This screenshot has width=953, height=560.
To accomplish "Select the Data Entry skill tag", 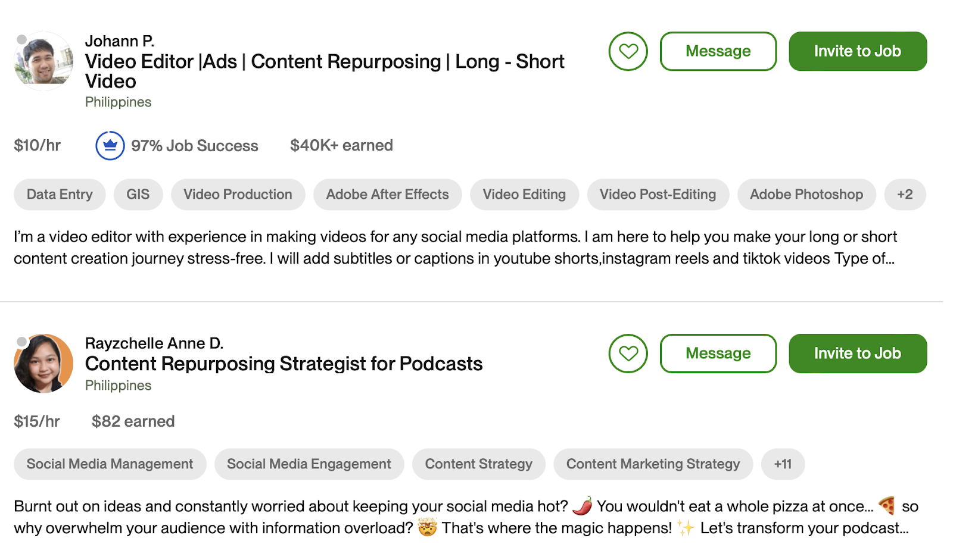I will click(x=60, y=195).
